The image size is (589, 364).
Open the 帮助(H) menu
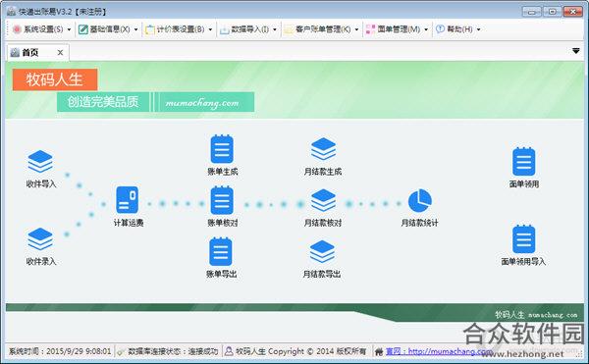pyautogui.click(x=459, y=29)
